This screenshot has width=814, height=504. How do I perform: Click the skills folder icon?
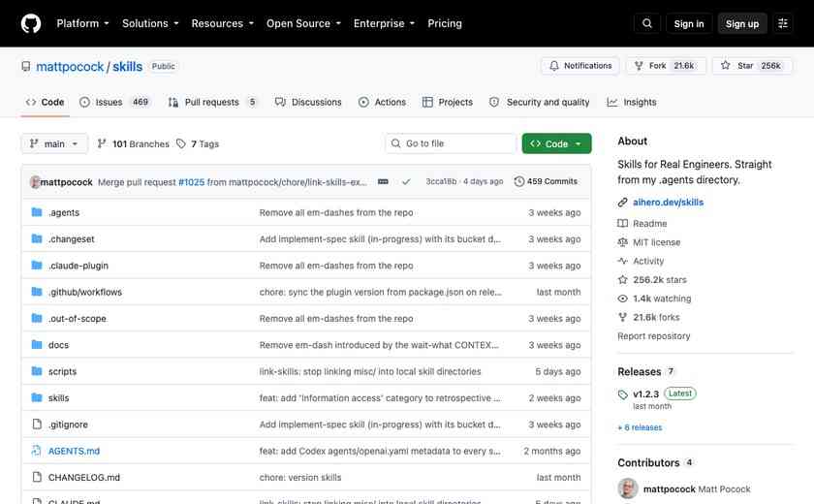[37, 397]
